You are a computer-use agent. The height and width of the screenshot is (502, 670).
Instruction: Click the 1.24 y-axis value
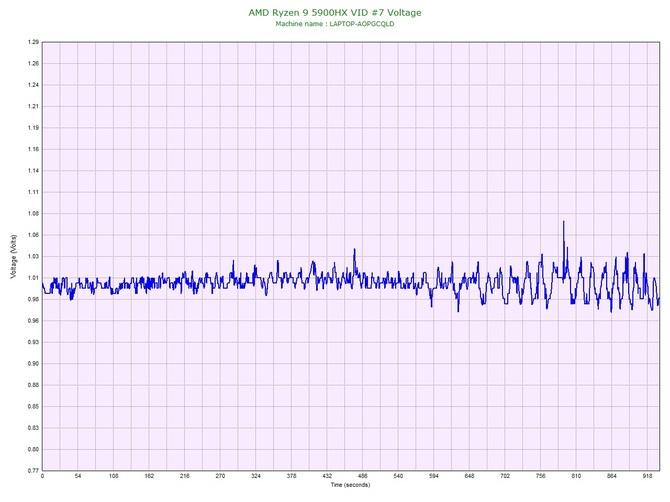(33, 85)
